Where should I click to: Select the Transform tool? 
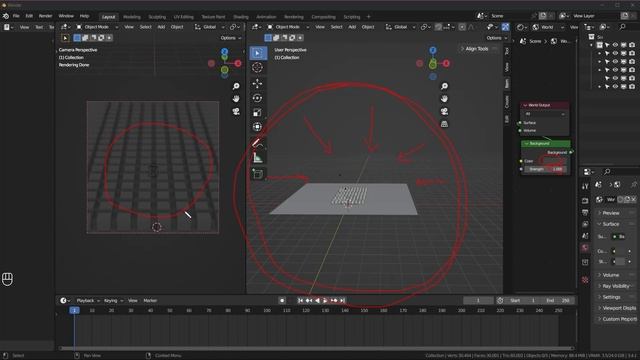pyautogui.click(x=257, y=127)
